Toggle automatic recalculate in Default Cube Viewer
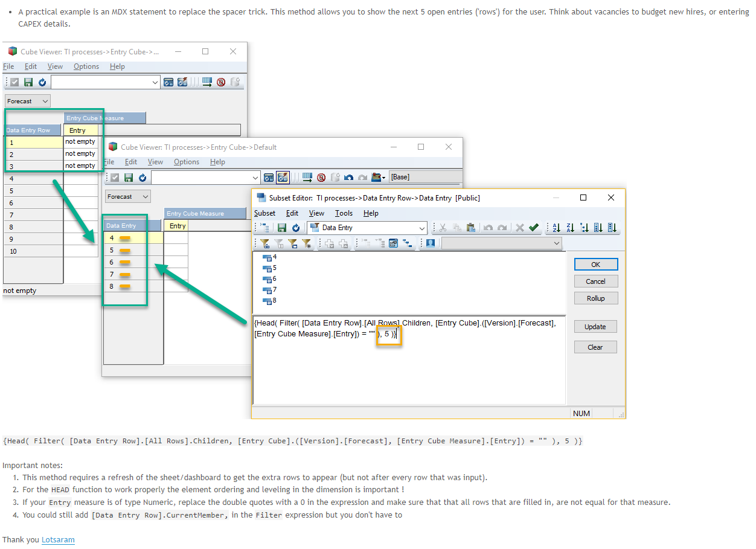The width and height of the screenshot is (756, 549). [283, 178]
